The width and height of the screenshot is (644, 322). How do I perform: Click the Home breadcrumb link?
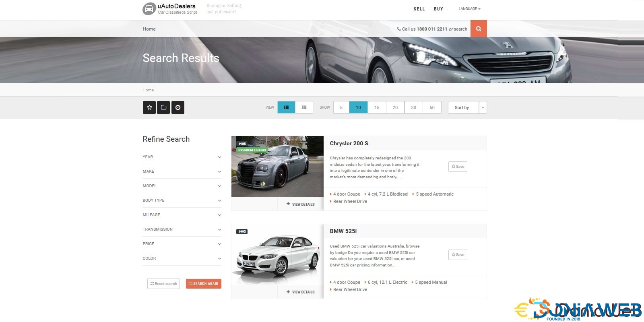(148, 90)
